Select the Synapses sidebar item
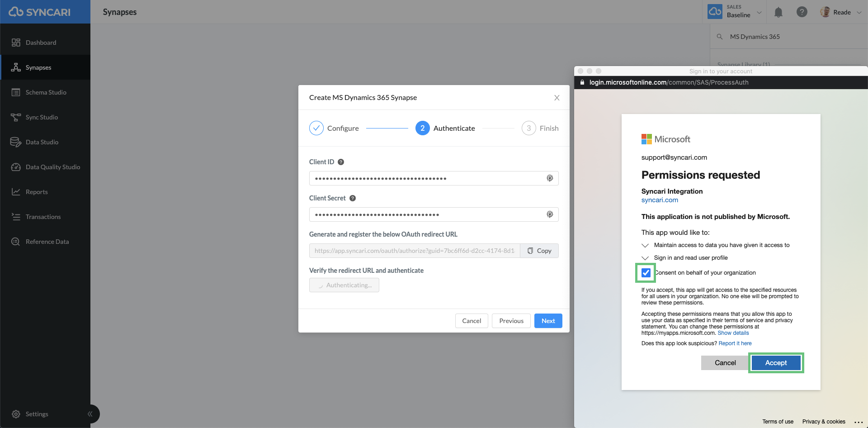Viewport: 868px width, 428px height. click(45, 67)
